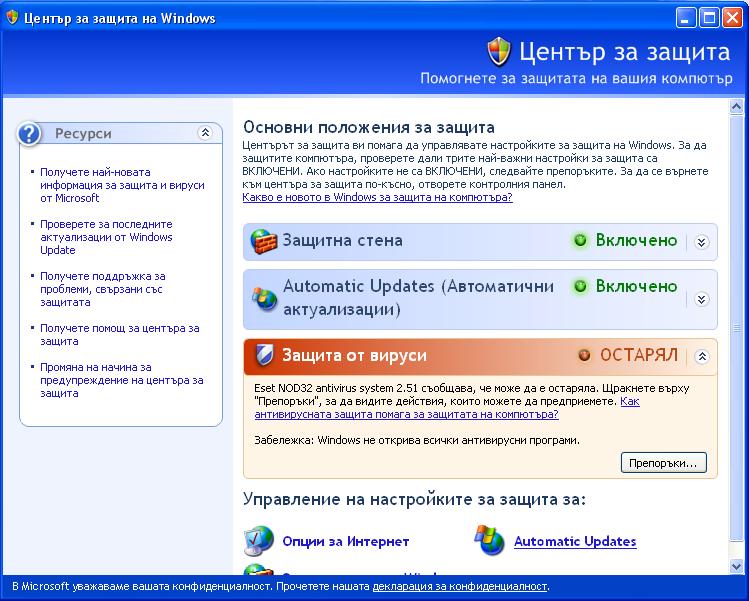Open link Какво е новото в Windows за защита

pyautogui.click(x=377, y=197)
